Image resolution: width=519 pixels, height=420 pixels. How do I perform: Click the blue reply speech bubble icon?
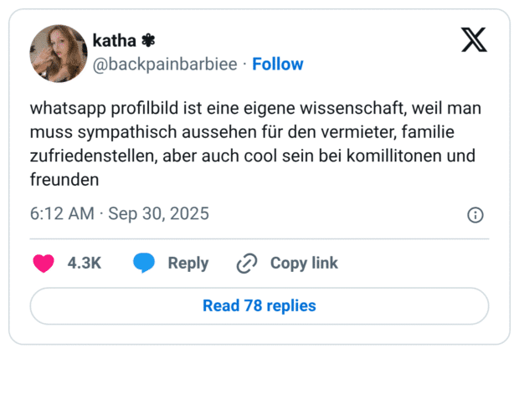pos(144,264)
